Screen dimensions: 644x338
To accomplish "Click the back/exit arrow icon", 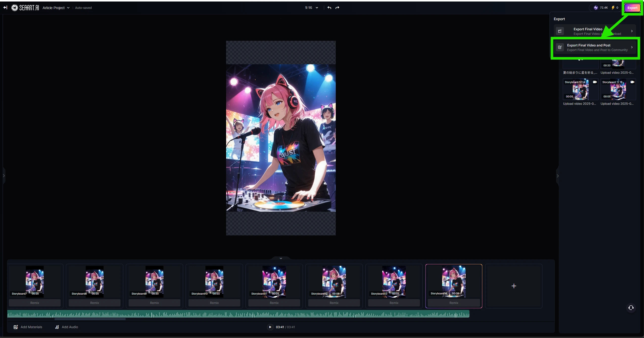I will (x=5, y=8).
